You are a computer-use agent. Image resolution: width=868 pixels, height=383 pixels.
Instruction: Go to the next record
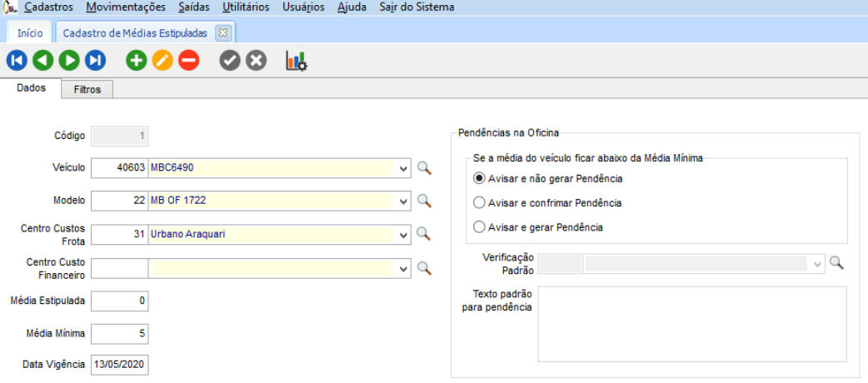(70, 60)
